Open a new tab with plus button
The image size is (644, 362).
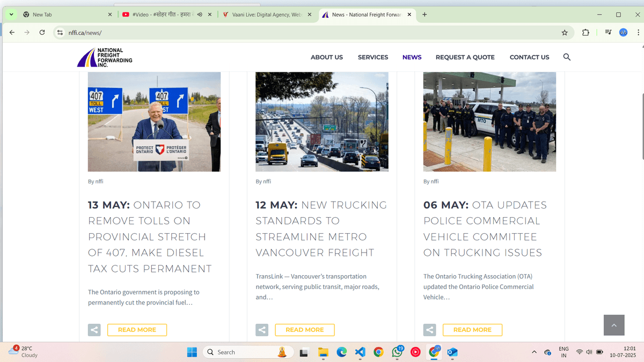coord(425,14)
